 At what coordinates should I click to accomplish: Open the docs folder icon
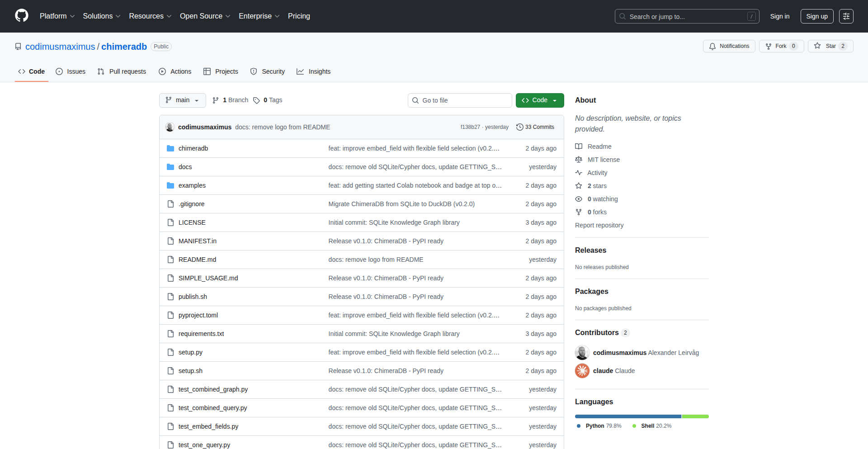pyautogui.click(x=170, y=166)
